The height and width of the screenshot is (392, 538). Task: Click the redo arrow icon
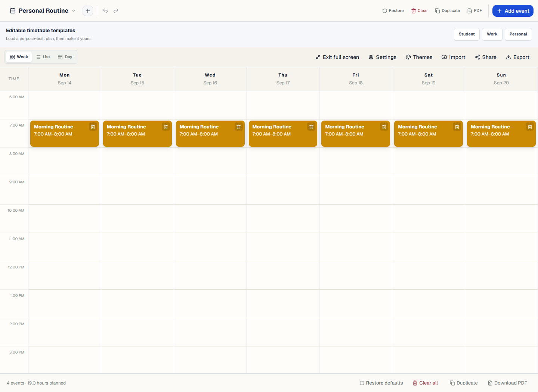(x=116, y=11)
